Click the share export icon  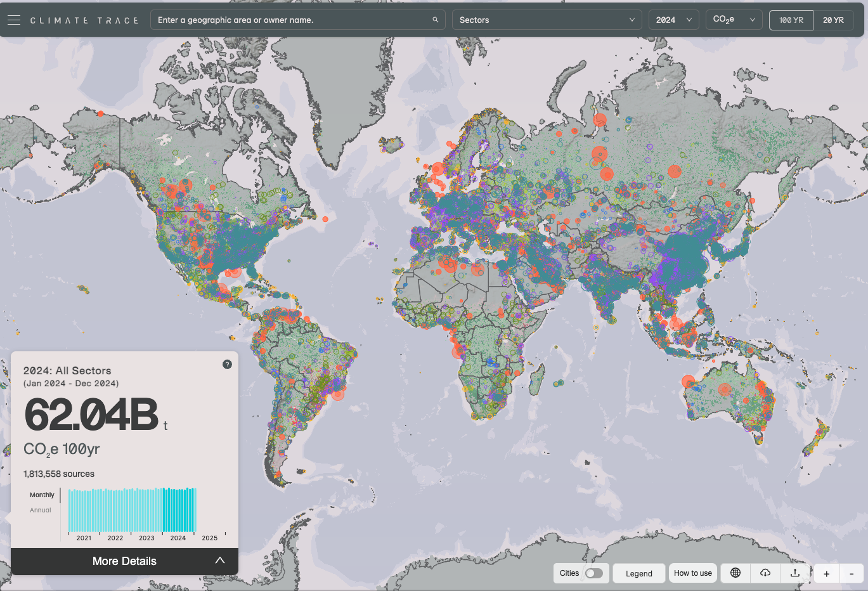point(795,573)
